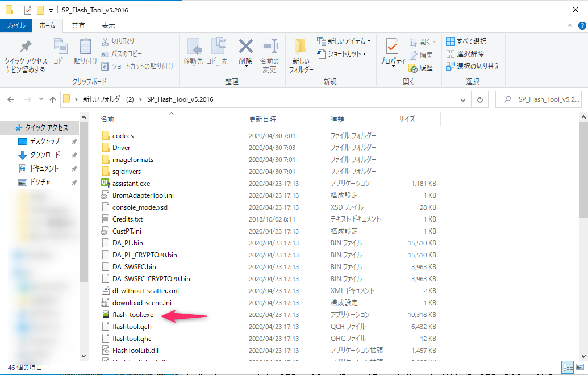The width and height of the screenshot is (588, 375).
Task: Click Invert selection in ribbon
Action: [473, 66]
